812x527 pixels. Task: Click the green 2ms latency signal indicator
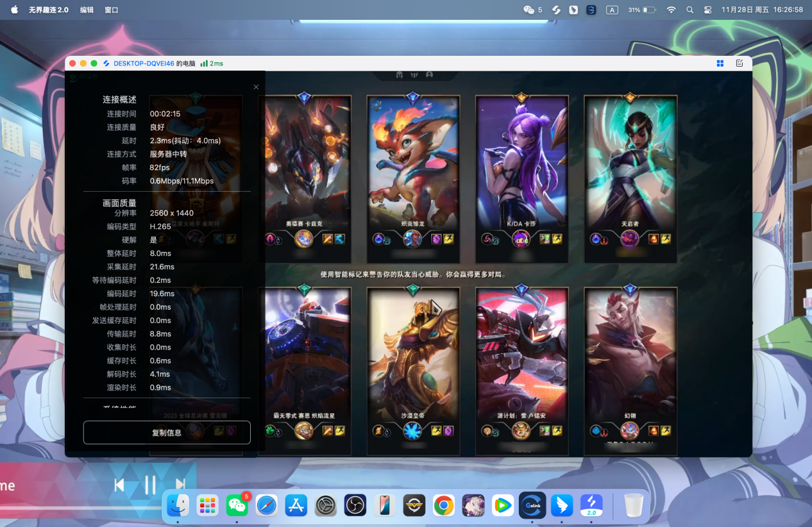(x=212, y=63)
